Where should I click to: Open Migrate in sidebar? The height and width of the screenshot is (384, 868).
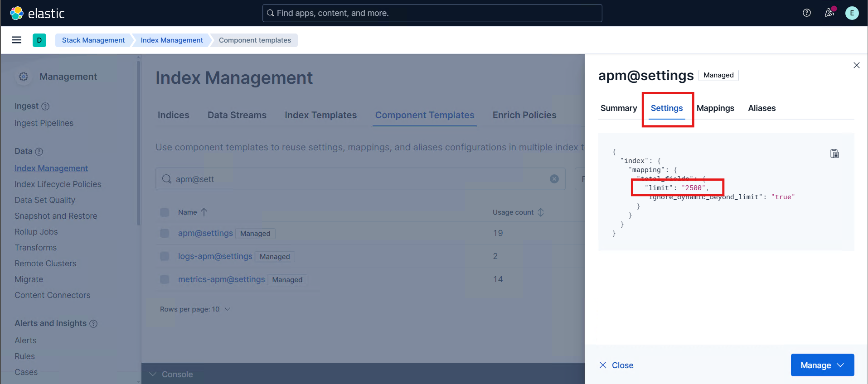pos(29,279)
